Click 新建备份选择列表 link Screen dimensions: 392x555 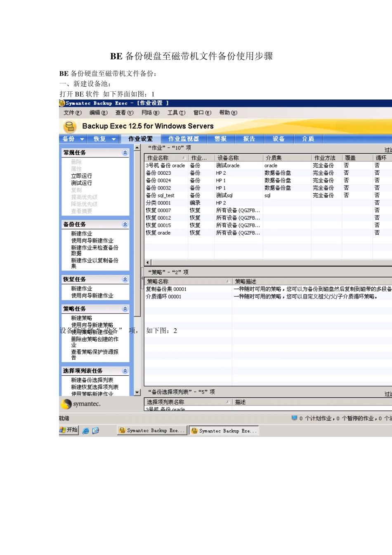[x=92, y=380]
